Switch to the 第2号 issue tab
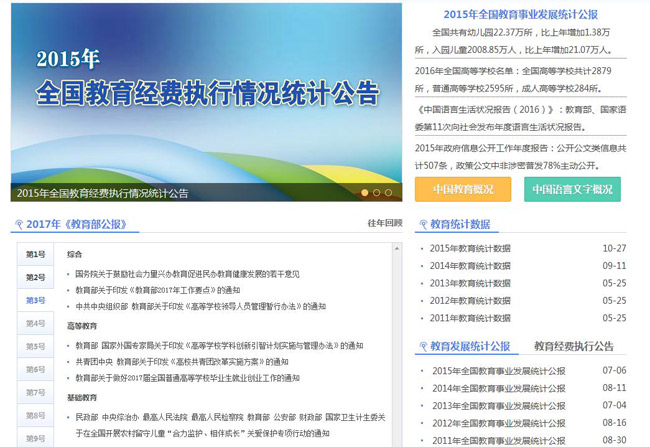Viewport: 650px width, 447px height. click(x=36, y=278)
